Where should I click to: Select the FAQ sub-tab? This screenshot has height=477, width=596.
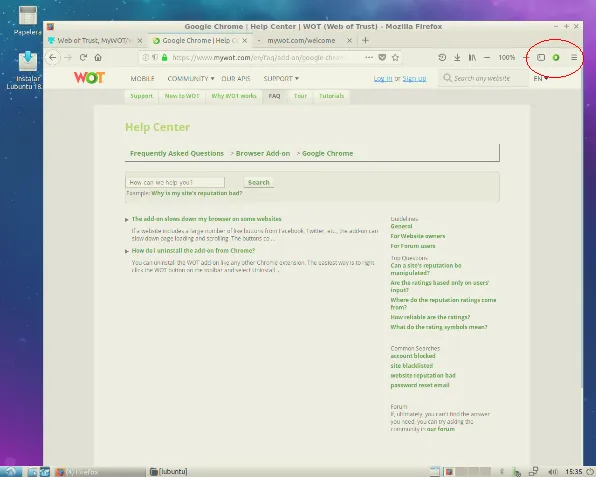coord(274,96)
